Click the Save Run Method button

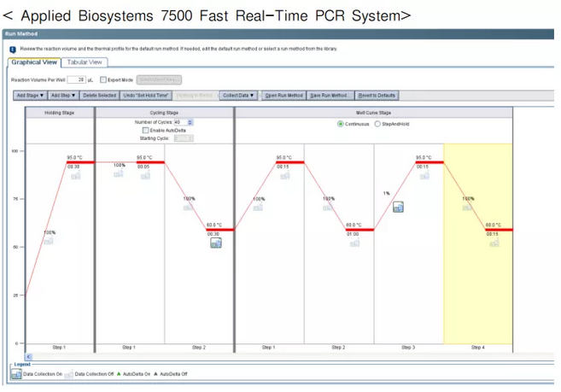click(x=330, y=96)
